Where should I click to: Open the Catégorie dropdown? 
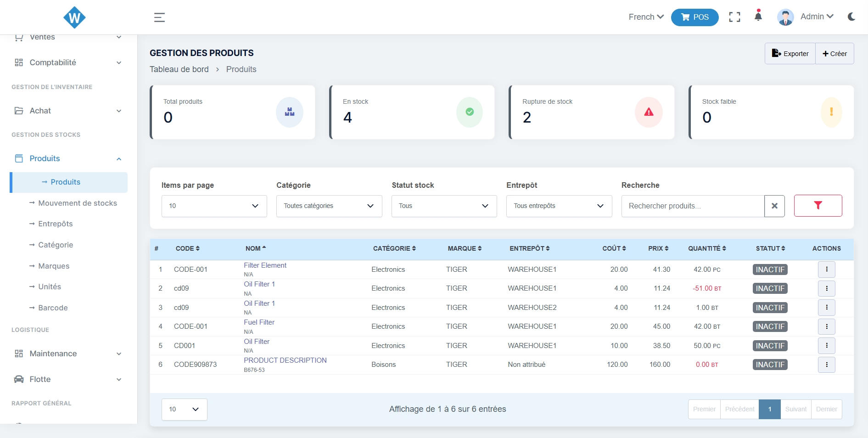click(328, 206)
